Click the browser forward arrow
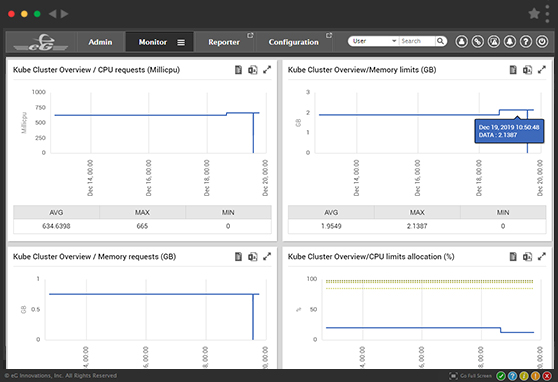 (64, 14)
